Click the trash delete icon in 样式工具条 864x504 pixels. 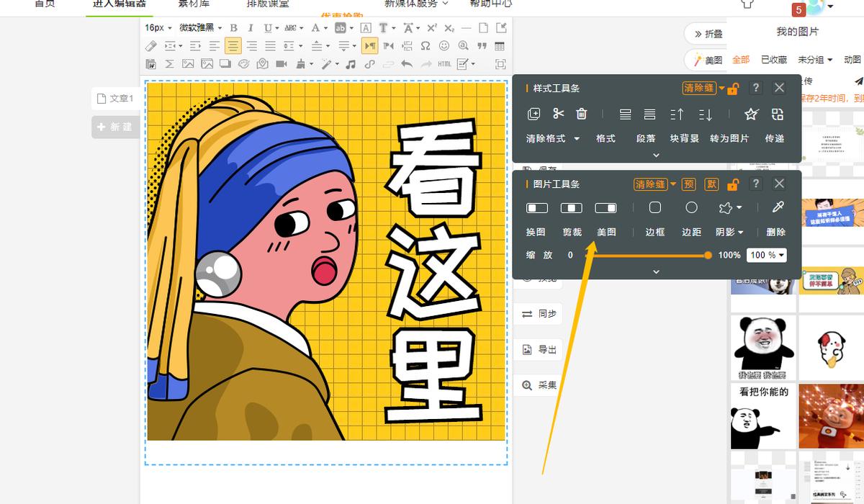pyautogui.click(x=582, y=114)
